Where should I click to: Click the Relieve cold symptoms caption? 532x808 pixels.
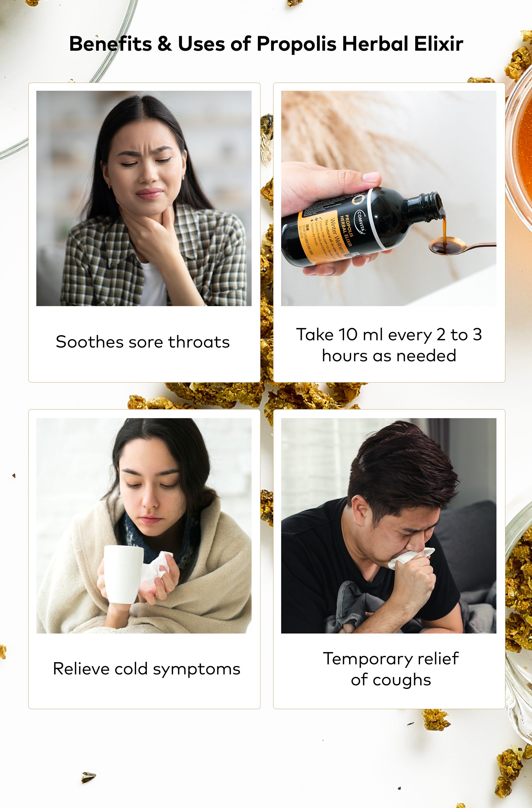click(147, 669)
